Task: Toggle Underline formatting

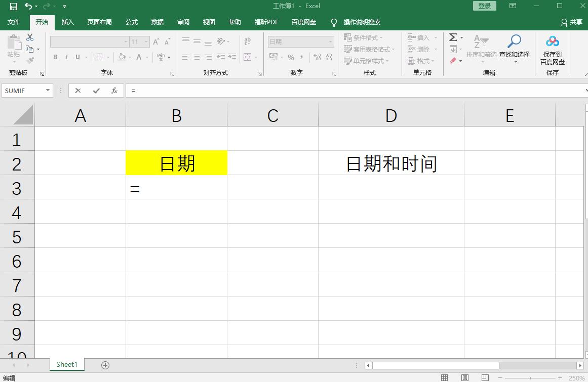Action: coord(76,57)
